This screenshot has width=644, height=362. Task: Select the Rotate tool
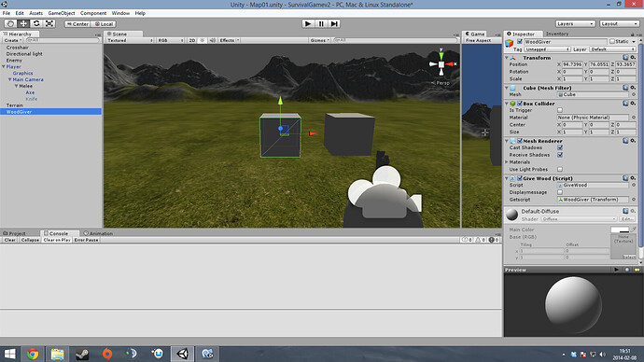click(36, 24)
